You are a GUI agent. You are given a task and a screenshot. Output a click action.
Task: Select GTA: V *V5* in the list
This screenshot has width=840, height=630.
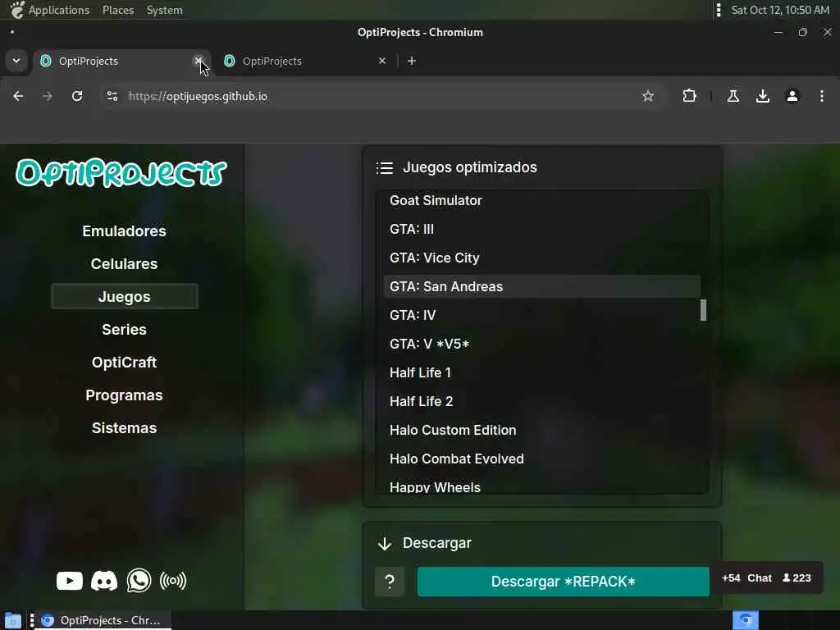(x=541, y=344)
